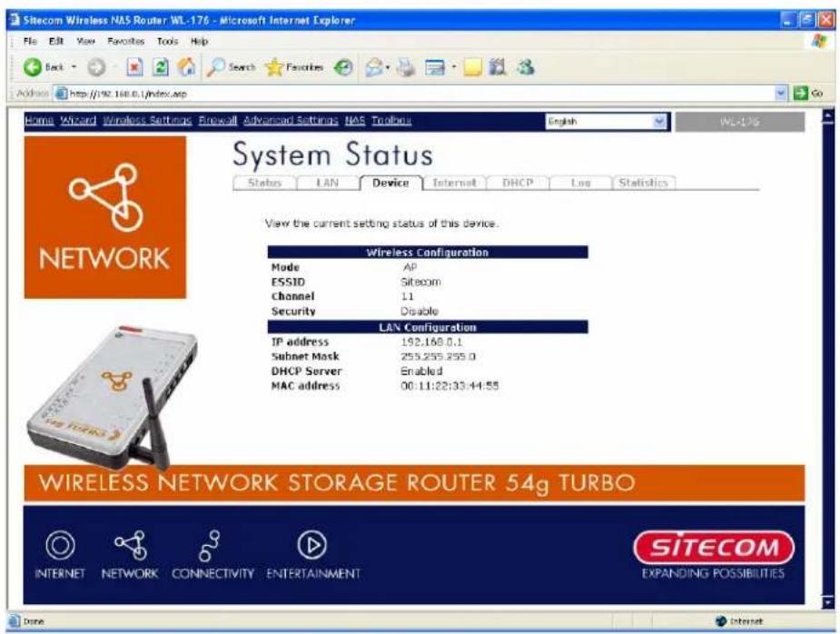Image resolution: width=840 pixels, height=634 pixels.
Task: Open the NAS link
Action: (x=355, y=121)
